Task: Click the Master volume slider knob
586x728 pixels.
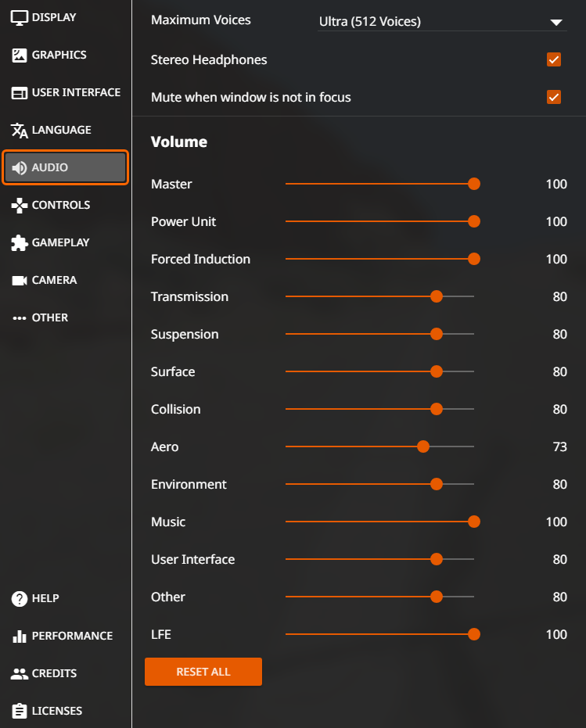Action: [x=474, y=184]
